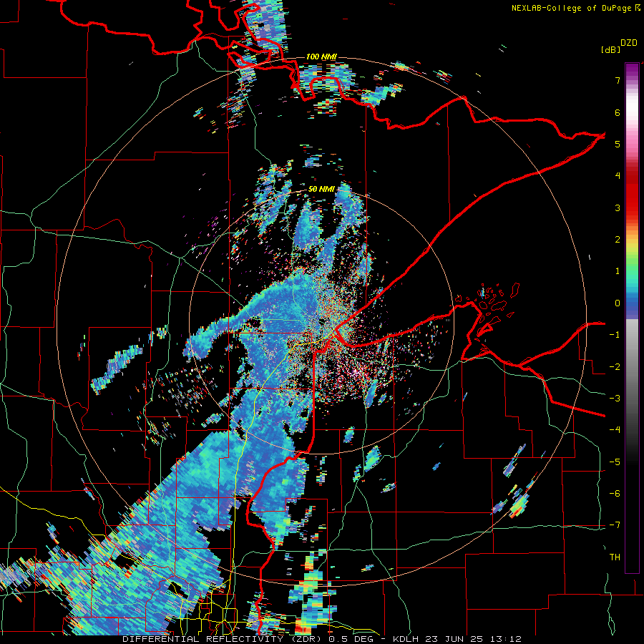Click the 4 dB tick on the legend

tap(618, 176)
